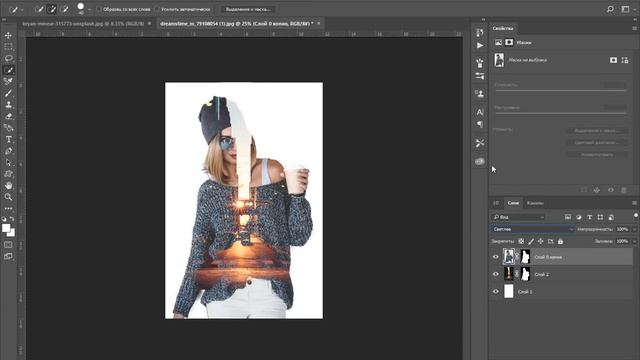Hide the 'Слой 1' layer via its eye icon
Viewport: 640px width, 360px height.
pyautogui.click(x=496, y=291)
